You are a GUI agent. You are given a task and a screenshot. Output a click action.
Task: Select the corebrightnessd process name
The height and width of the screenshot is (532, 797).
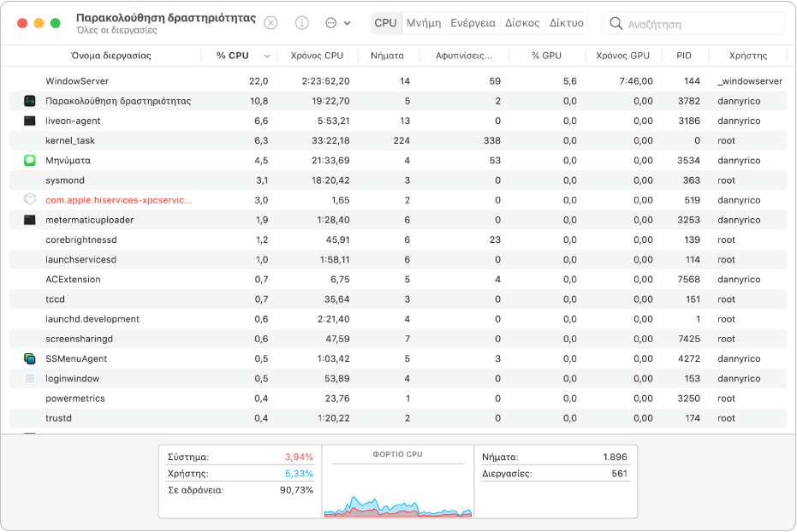click(81, 239)
